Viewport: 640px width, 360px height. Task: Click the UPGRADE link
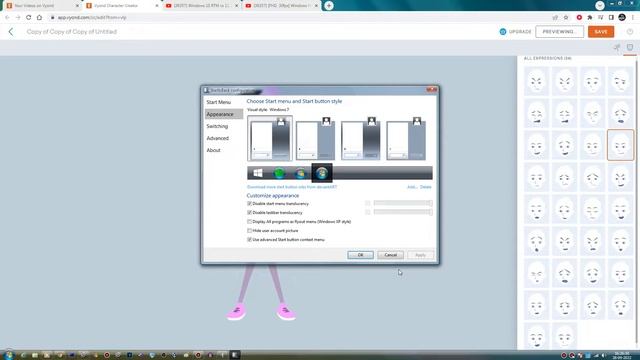click(x=520, y=31)
